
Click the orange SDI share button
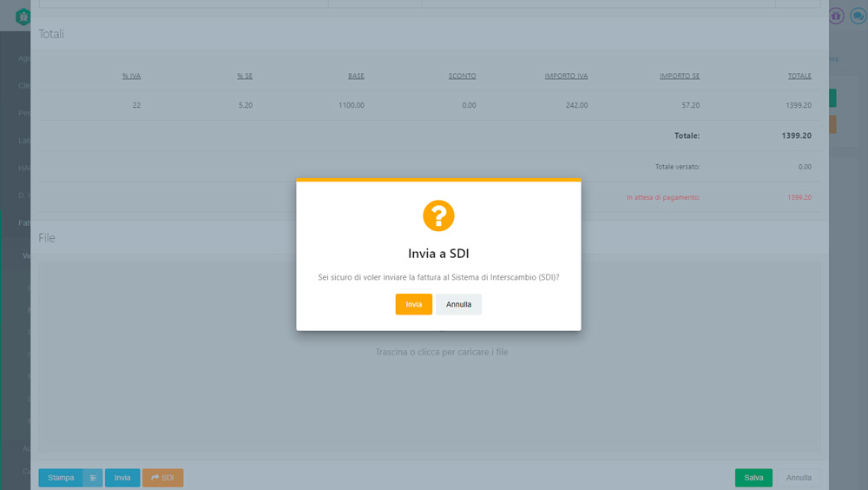pos(162,478)
